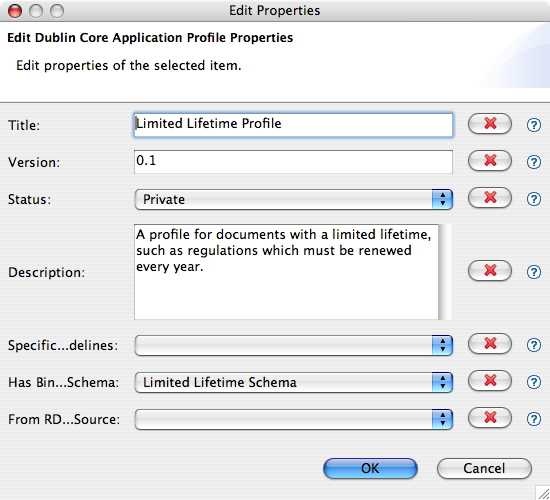Image resolution: width=550 pixels, height=500 pixels.
Task: Open the Status dropdown showing Private
Action: [294, 199]
